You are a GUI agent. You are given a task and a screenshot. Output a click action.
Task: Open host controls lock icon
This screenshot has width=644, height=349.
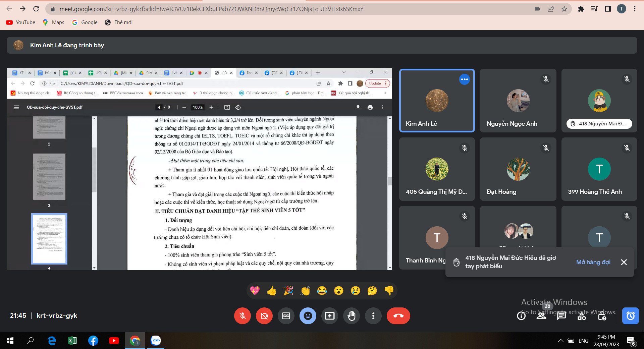602,316
